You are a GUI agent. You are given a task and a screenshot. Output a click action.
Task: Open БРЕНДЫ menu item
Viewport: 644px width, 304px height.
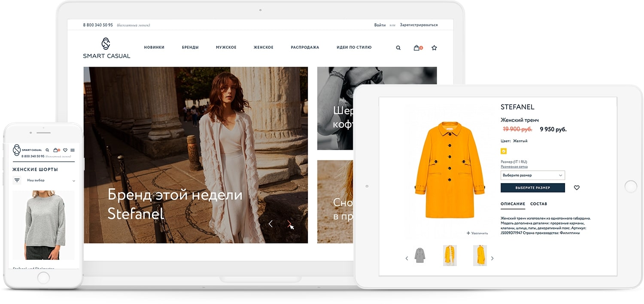190,47
